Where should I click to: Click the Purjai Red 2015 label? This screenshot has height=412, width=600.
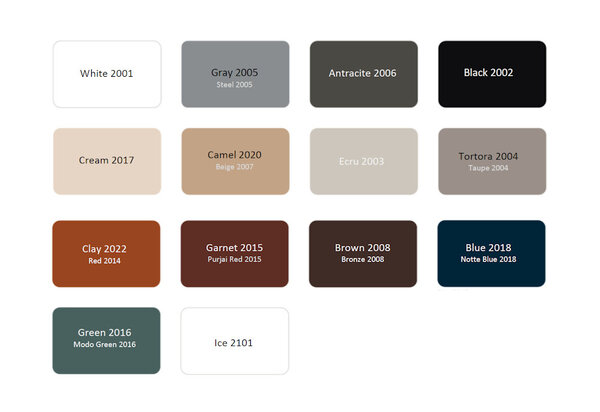pyautogui.click(x=235, y=260)
